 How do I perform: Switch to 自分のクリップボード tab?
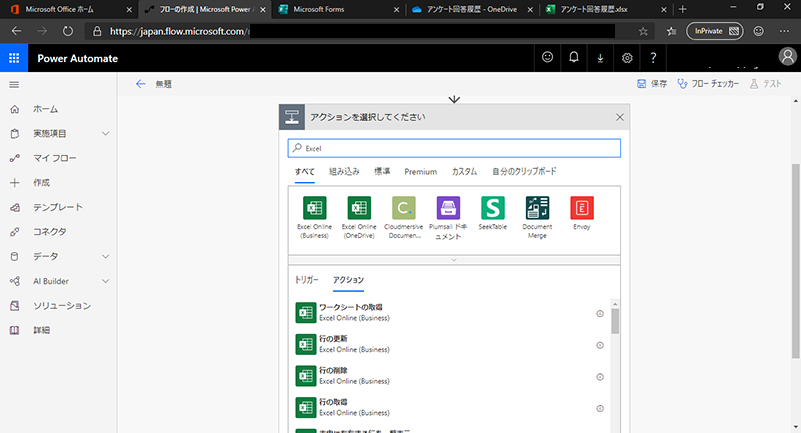tap(524, 172)
